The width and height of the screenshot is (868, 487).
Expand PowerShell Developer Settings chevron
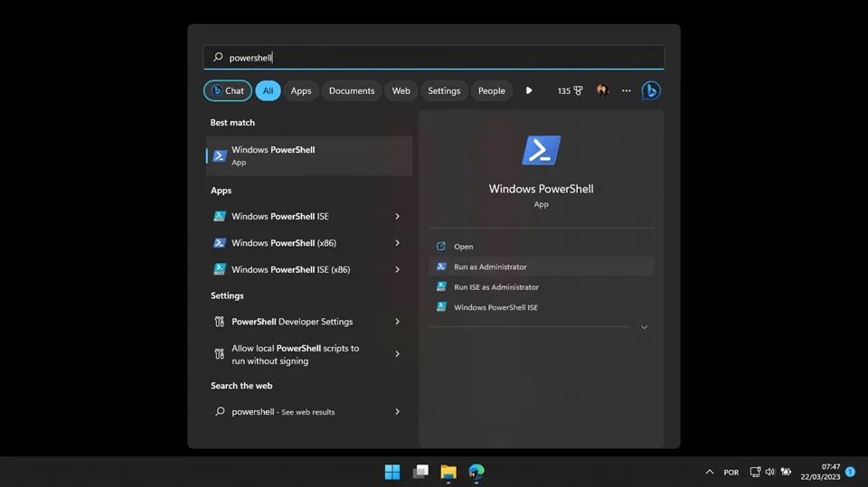(397, 322)
